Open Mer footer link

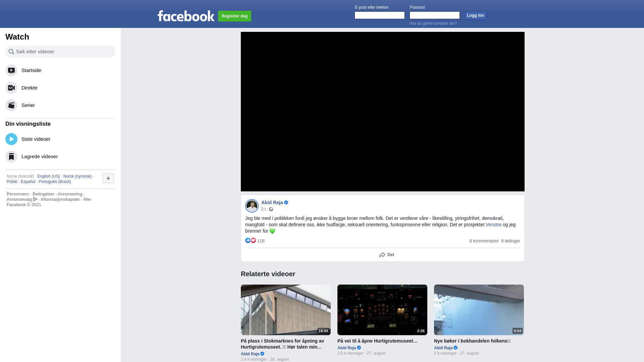(87, 199)
